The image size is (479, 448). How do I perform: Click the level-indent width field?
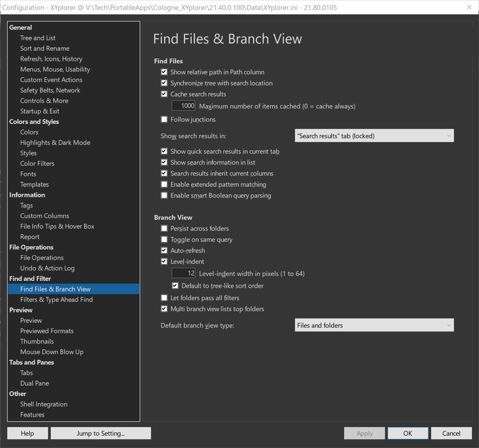(183, 273)
